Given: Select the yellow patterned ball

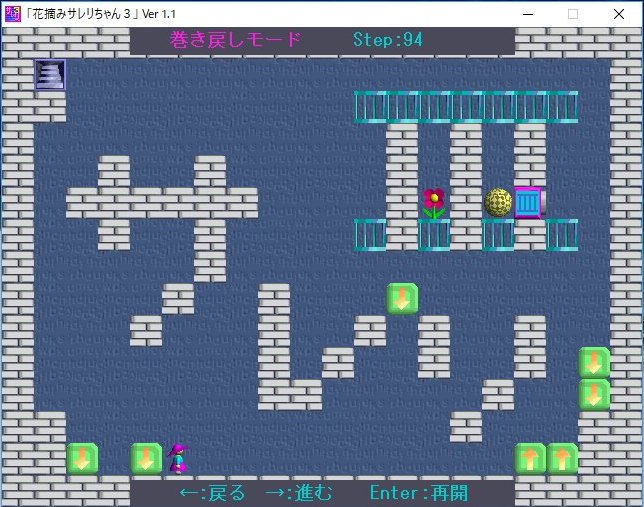Looking at the screenshot, I should [498, 203].
